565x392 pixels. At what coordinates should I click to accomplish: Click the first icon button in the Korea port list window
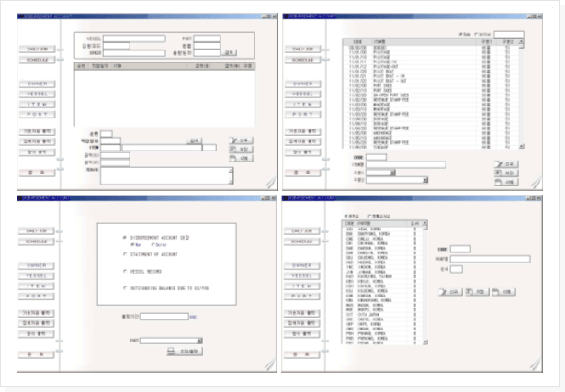click(452, 291)
